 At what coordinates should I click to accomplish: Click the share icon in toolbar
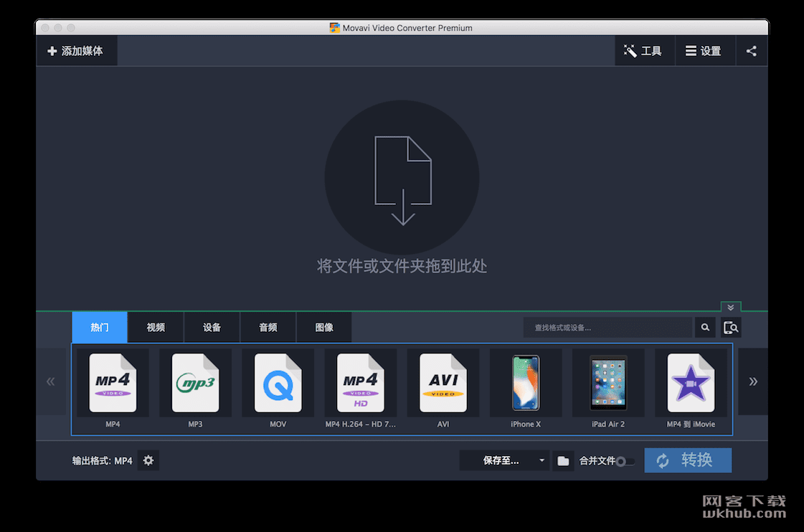[x=751, y=51]
